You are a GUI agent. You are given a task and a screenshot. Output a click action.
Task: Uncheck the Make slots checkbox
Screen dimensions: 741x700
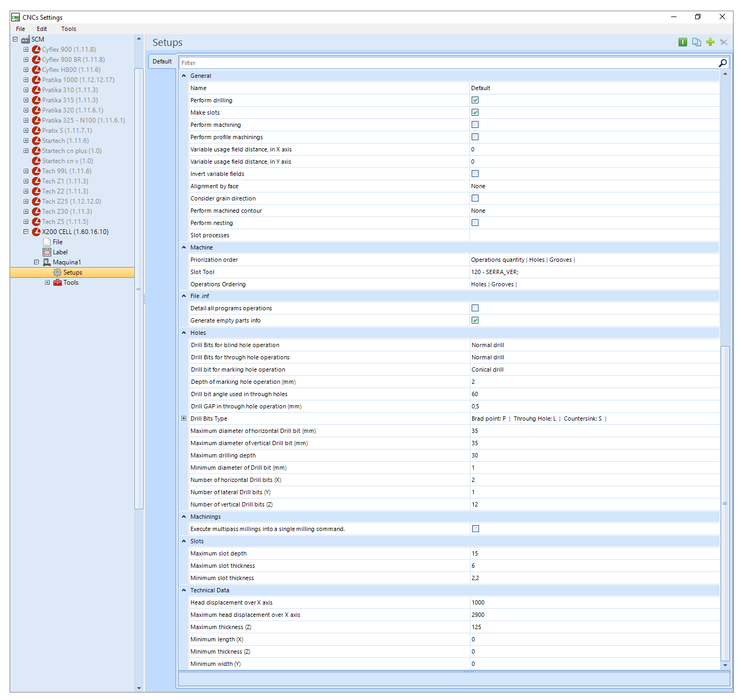[475, 112]
